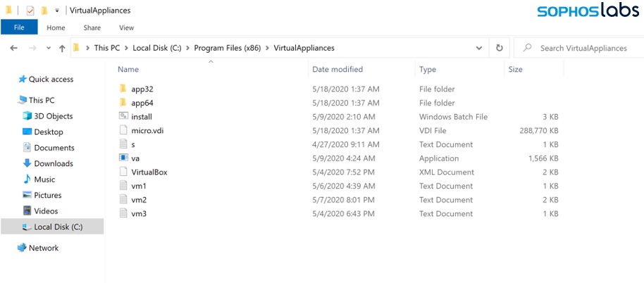The height and width of the screenshot is (283, 644).
Task: Expand the address bar history dropdown
Action: click(x=479, y=48)
